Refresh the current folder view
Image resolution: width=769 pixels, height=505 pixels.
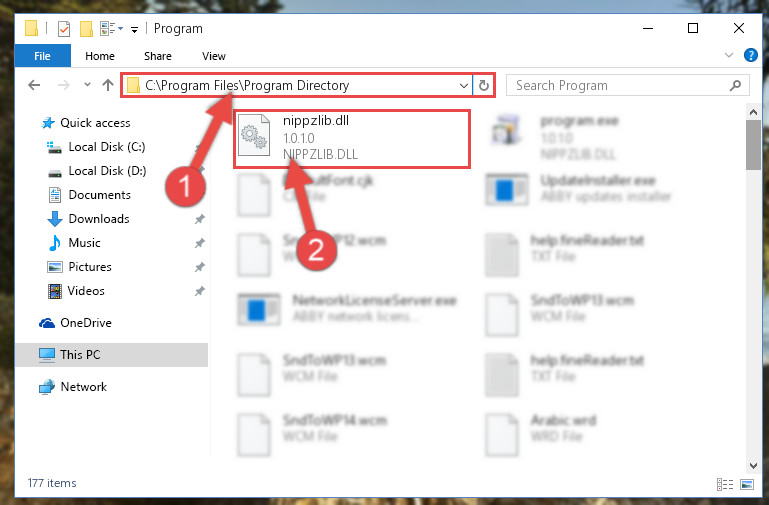point(484,85)
